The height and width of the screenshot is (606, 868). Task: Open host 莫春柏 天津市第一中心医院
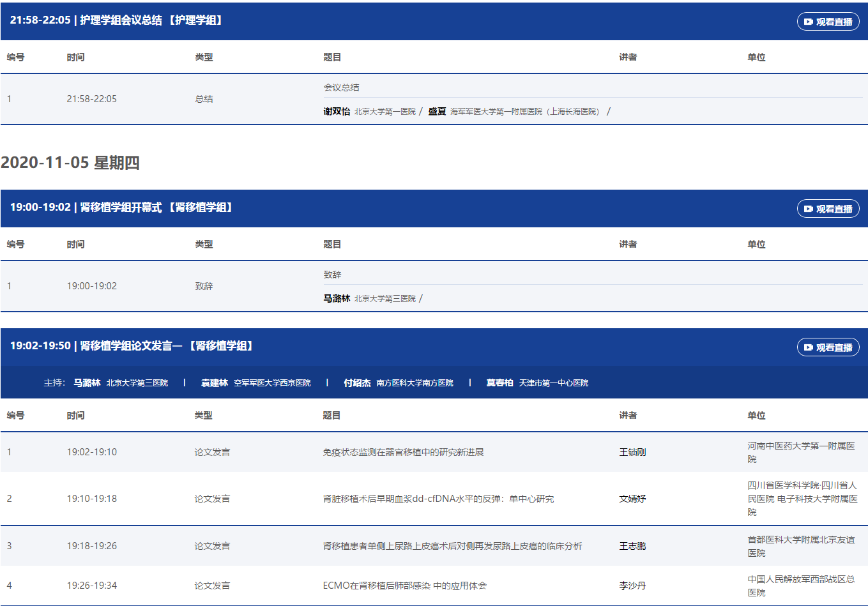[499, 383]
